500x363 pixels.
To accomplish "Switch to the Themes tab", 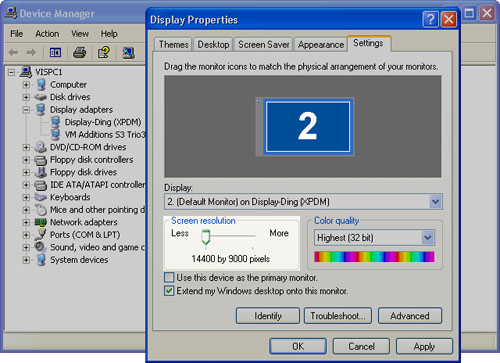I will (173, 44).
